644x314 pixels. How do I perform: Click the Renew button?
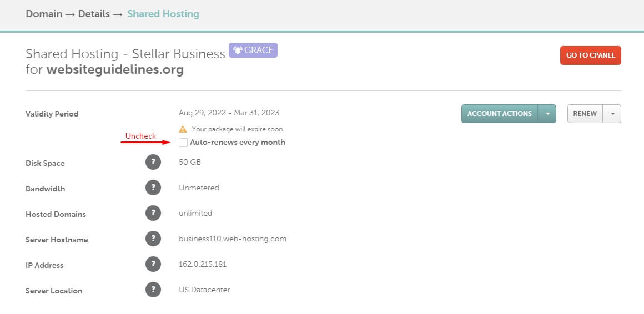point(585,114)
